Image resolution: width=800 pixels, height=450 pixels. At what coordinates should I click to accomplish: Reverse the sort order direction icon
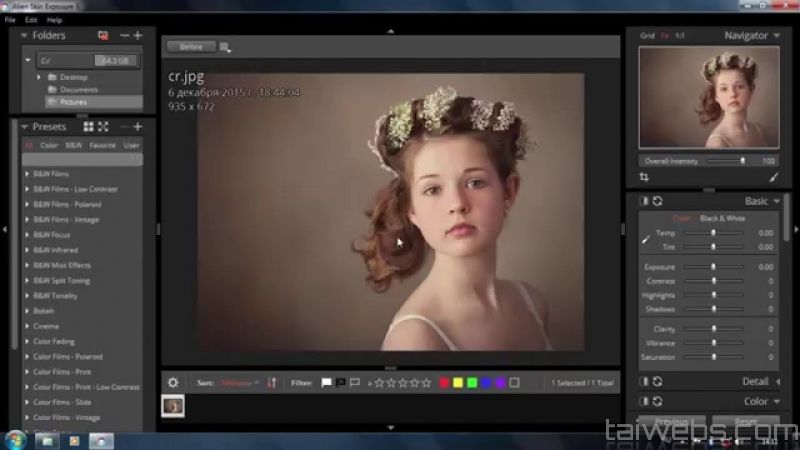271,383
